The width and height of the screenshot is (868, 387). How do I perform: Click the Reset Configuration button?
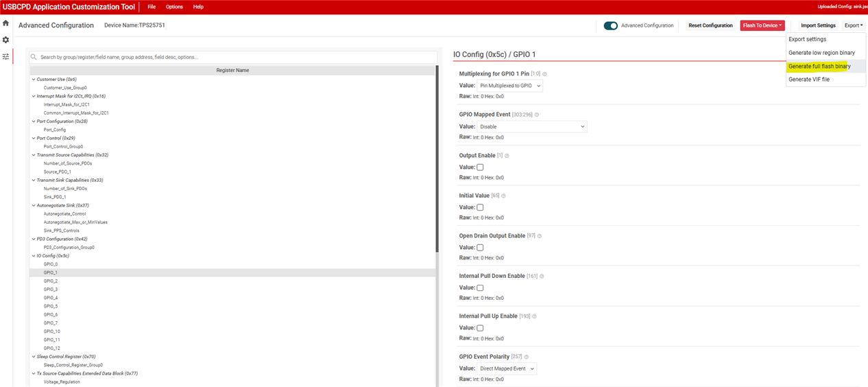click(710, 25)
